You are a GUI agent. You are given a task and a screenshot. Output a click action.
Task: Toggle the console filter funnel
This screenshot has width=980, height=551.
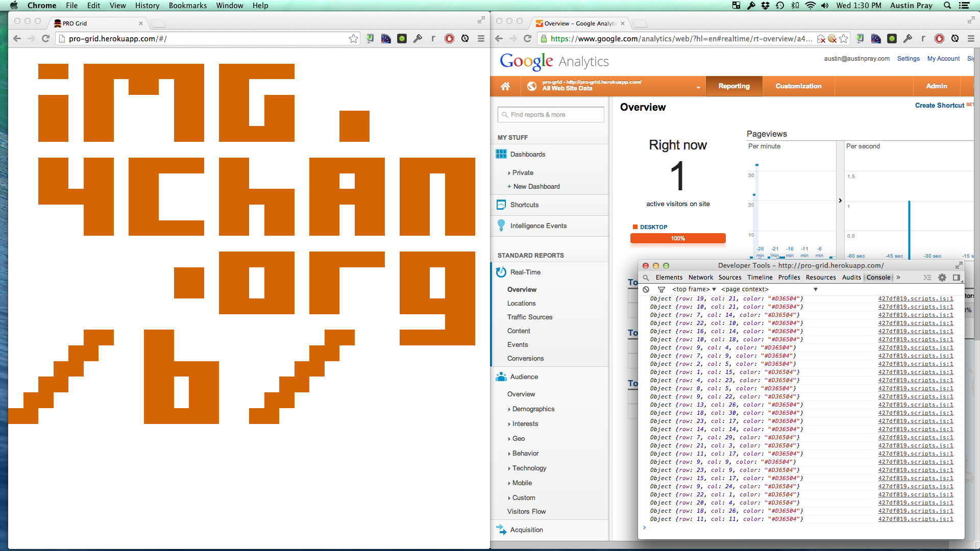click(x=661, y=289)
